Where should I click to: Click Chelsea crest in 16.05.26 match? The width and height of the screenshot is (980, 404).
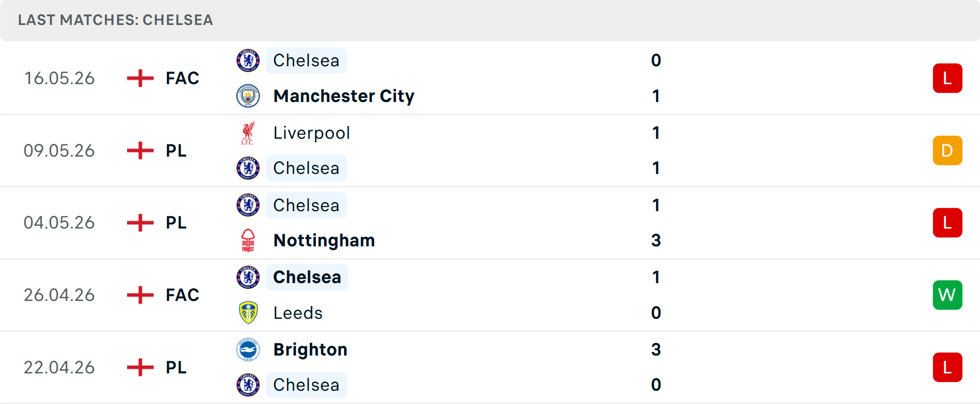point(248,60)
